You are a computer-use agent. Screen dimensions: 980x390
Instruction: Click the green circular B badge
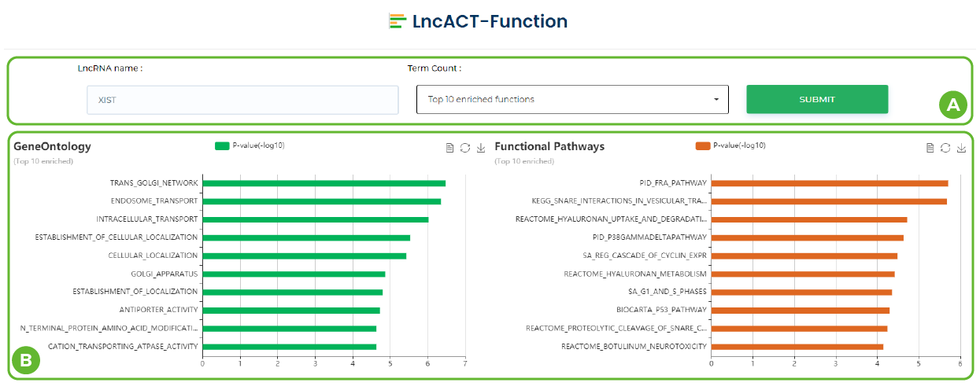(26, 361)
